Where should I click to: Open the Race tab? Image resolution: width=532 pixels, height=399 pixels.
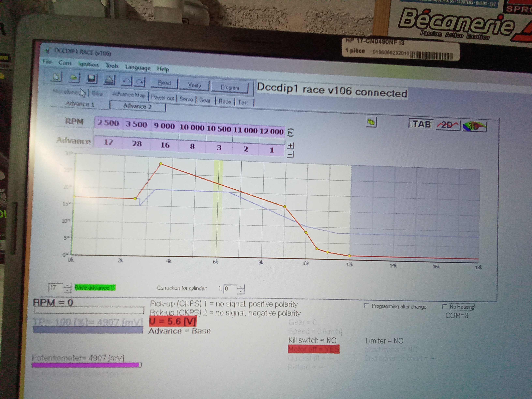225,102
